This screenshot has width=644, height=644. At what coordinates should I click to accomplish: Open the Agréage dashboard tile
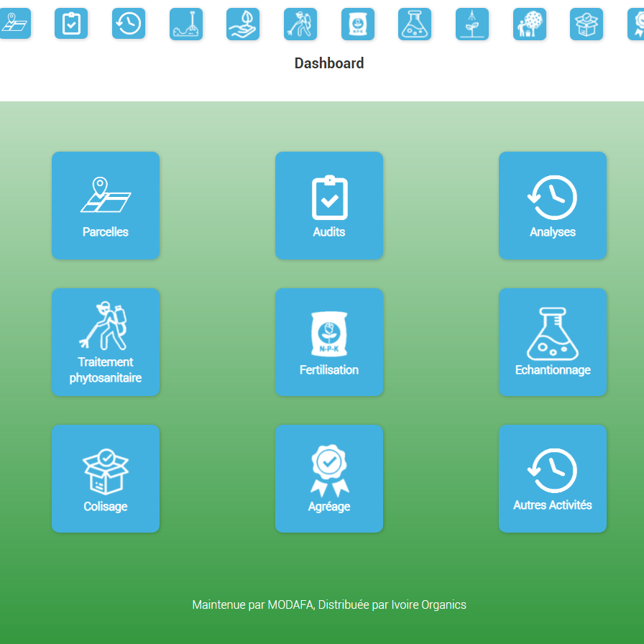[329, 479]
